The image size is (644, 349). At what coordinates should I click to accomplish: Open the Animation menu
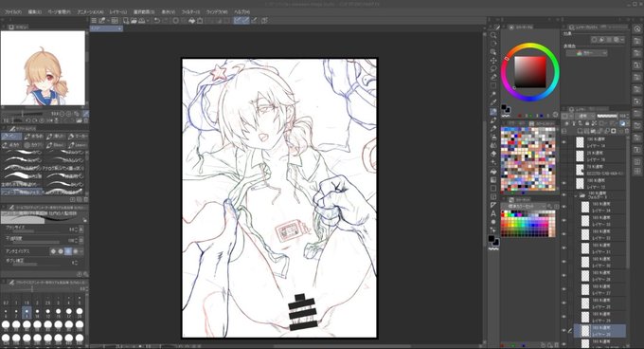point(90,12)
